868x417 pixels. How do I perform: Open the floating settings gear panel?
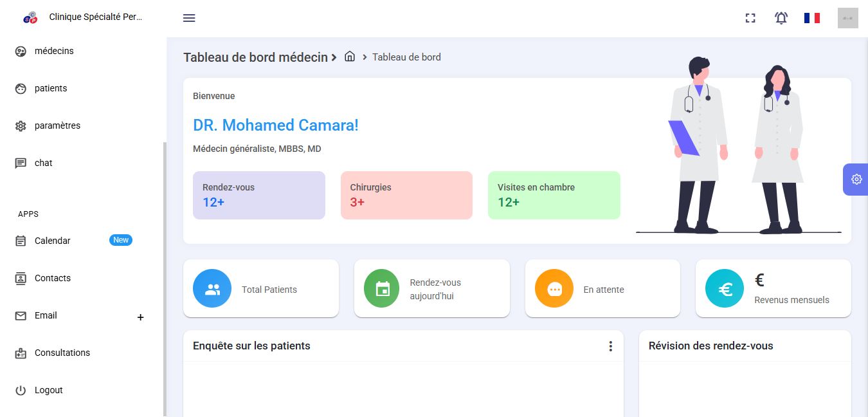coord(856,180)
